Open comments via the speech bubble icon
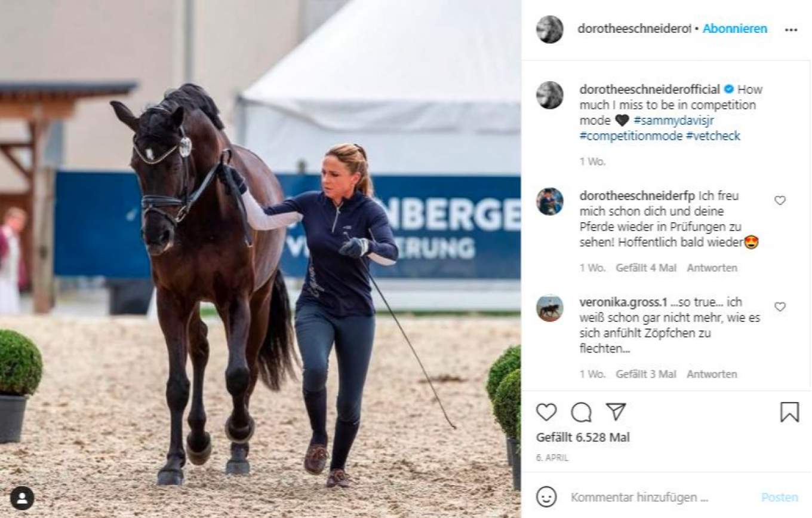The image size is (812, 518). pos(581,412)
